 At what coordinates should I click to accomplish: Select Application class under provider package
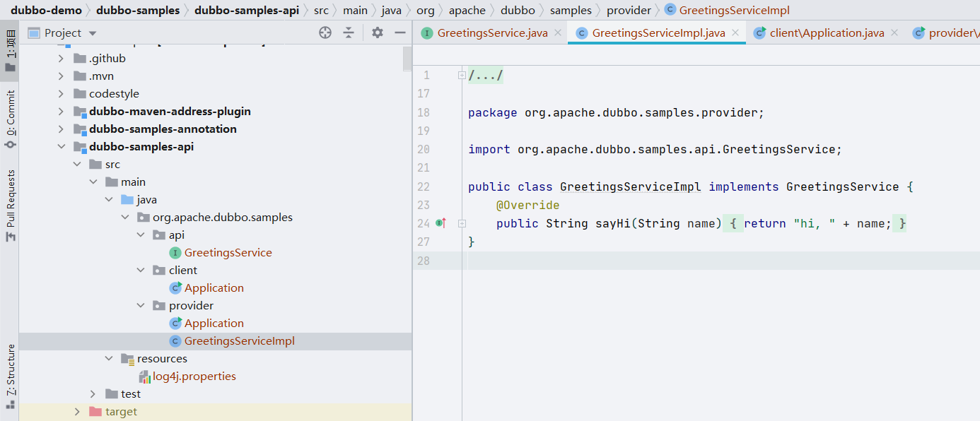[214, 323]
